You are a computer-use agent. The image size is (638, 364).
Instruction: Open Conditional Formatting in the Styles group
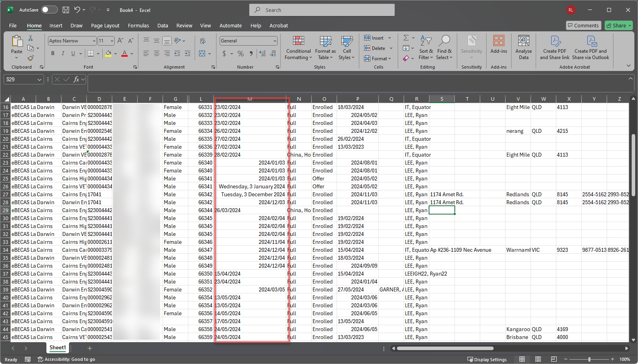[298, 48]
